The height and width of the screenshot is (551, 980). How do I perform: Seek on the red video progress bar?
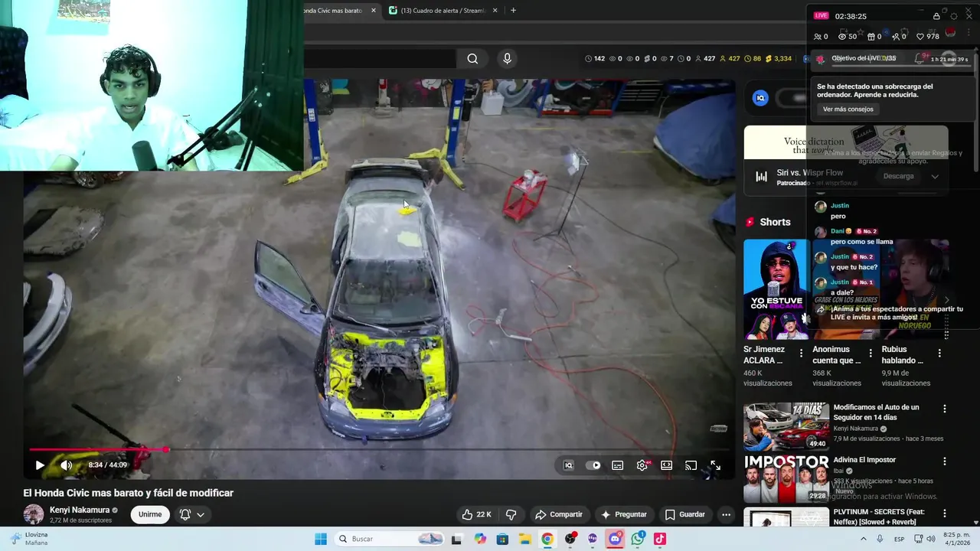(x=379, y=450)
